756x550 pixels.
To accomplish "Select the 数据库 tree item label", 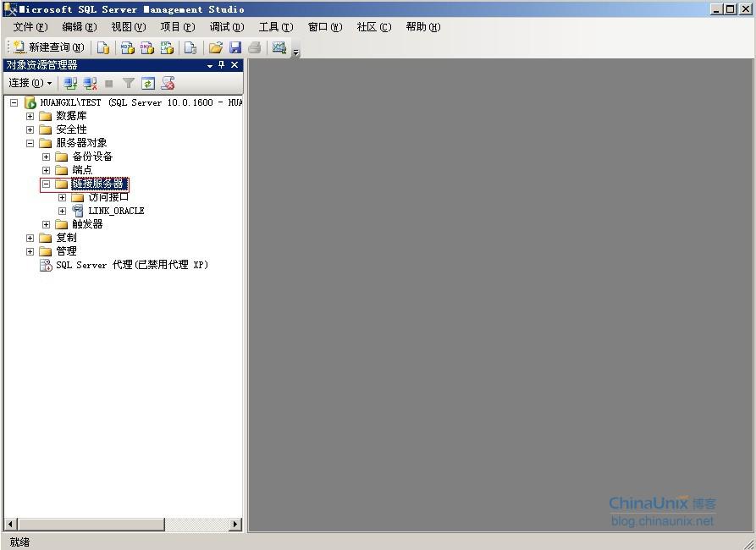I will 71,116.
